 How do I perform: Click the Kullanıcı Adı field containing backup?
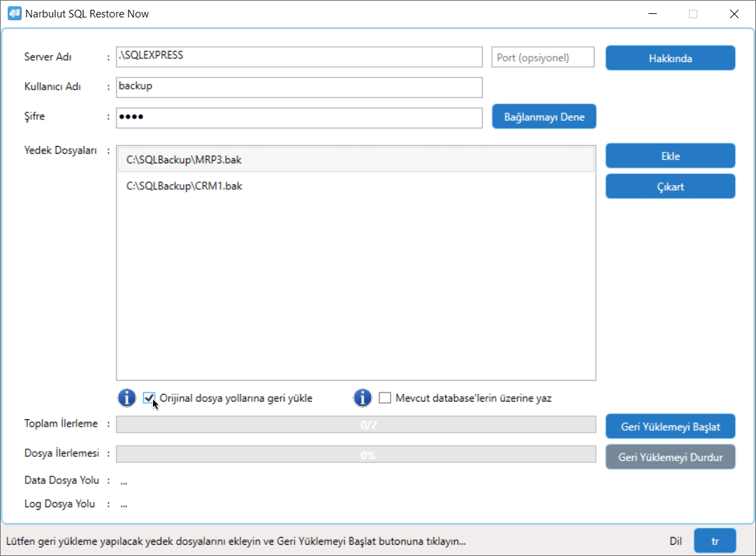pos(299,87)
